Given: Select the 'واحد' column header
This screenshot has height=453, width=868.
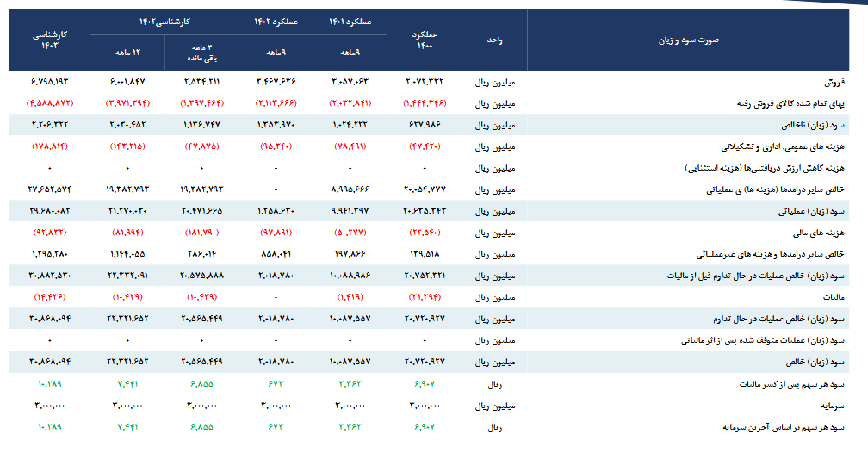Looking at the screenshot, I should [x=495, y=40].
